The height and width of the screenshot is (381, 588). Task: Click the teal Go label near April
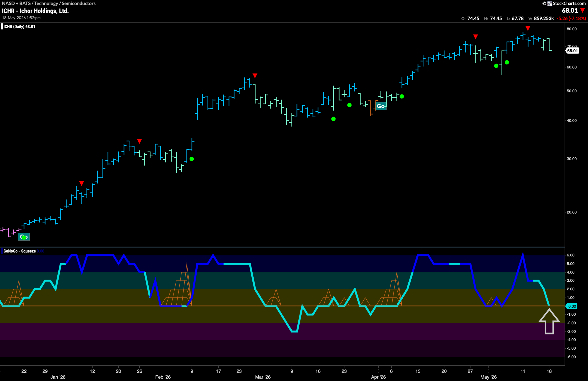tap(380, 106)
